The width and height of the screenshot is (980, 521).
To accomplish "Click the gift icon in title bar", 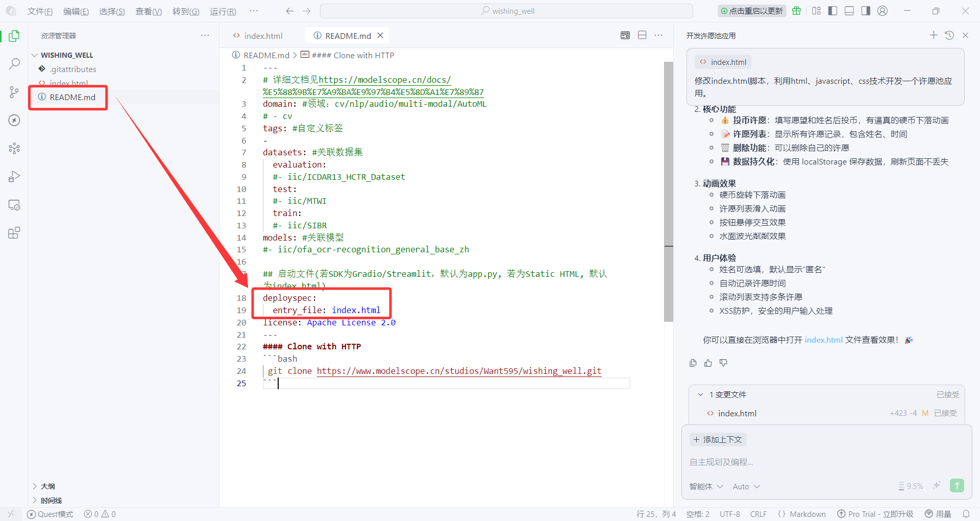I will [796, 11].
